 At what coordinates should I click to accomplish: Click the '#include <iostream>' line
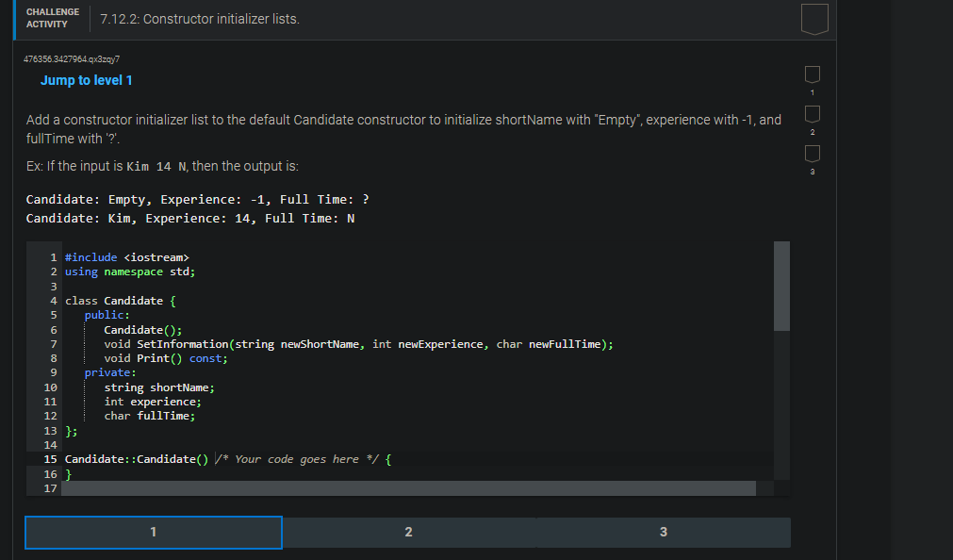pos(127,257)
